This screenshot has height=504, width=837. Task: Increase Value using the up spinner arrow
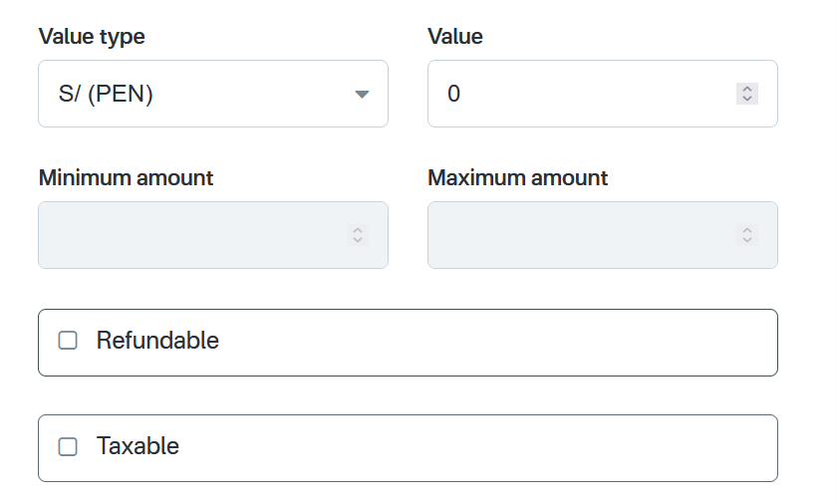(747, 89)
